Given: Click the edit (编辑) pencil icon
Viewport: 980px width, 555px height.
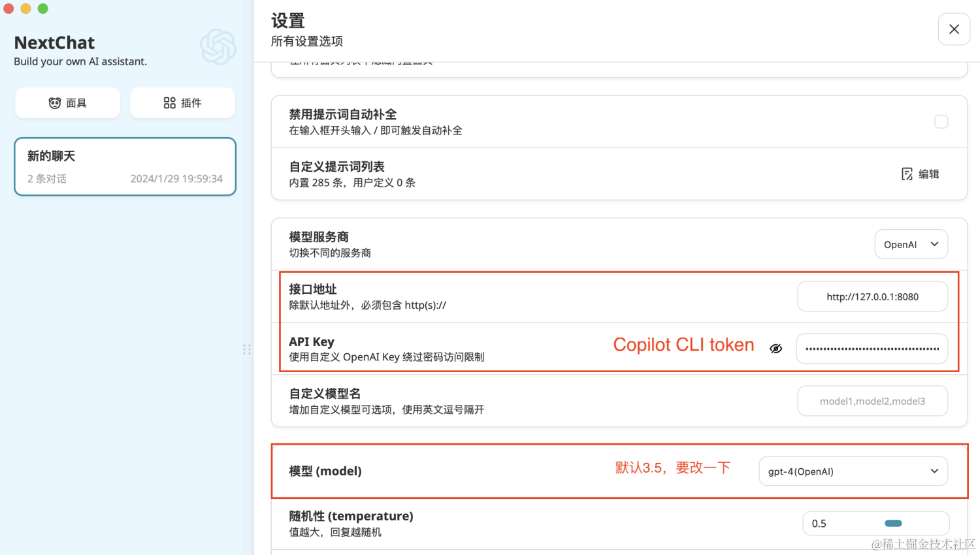Looking at the screenshot, I should pos(907,174).
